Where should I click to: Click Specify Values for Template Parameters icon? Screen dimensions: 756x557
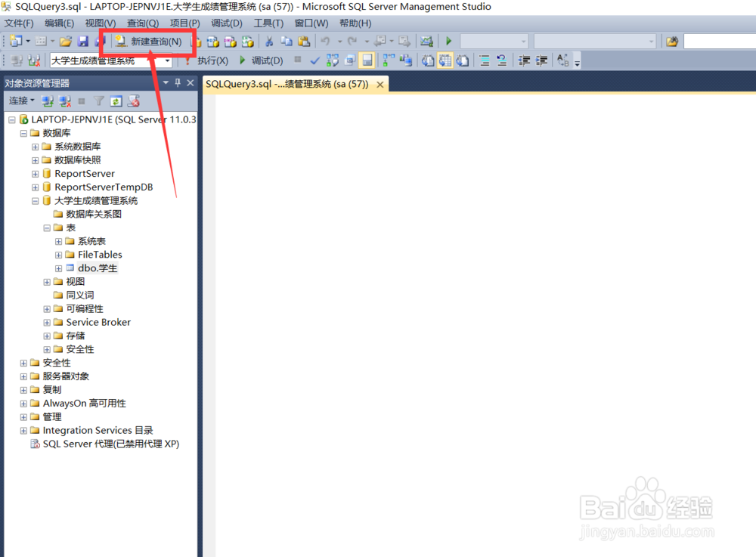point(562,60)
